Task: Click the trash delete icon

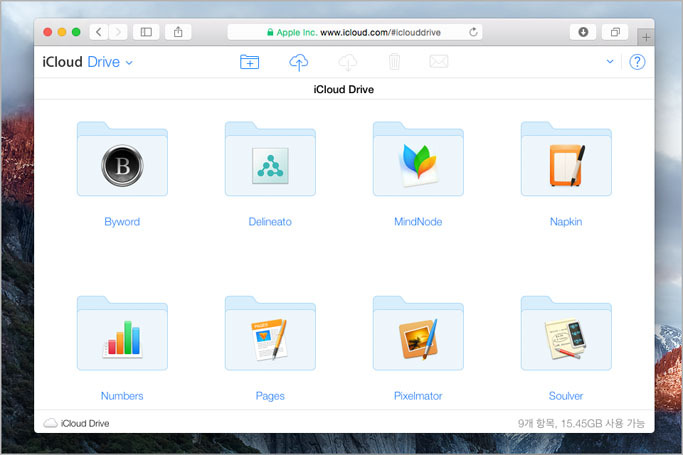Action: pyautogui.click(x=395, y=62)
